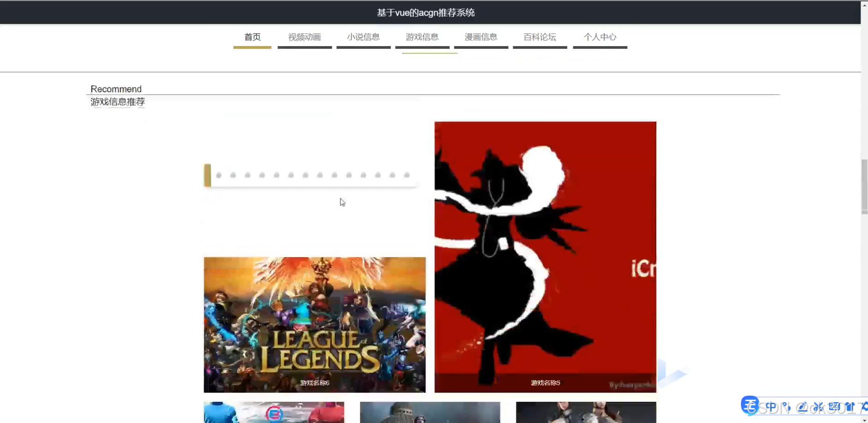Viewport: 868px width, 423px height.
Task: Open the 个人中心 tab
Action: click(x=600, y=37)
